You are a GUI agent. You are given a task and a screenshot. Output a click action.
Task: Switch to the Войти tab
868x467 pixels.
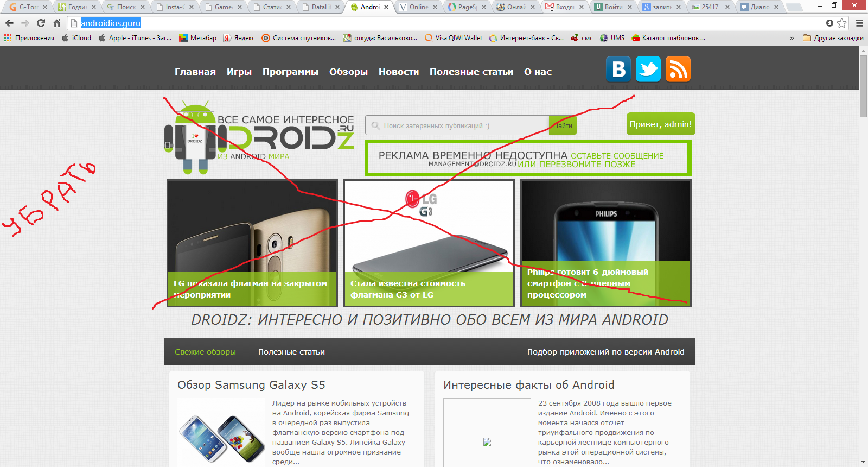pyautogui.click(x=614, y=7)
